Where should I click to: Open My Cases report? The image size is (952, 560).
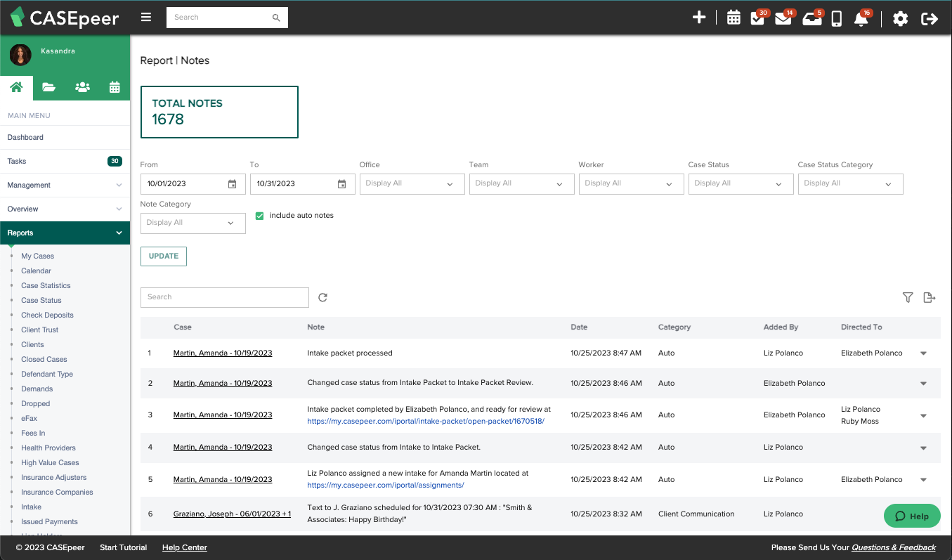point(37,256)
